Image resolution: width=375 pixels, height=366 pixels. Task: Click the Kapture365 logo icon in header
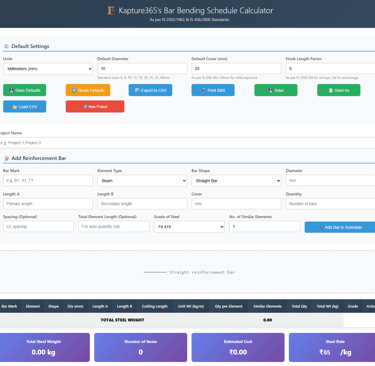(x=111, y=11)
